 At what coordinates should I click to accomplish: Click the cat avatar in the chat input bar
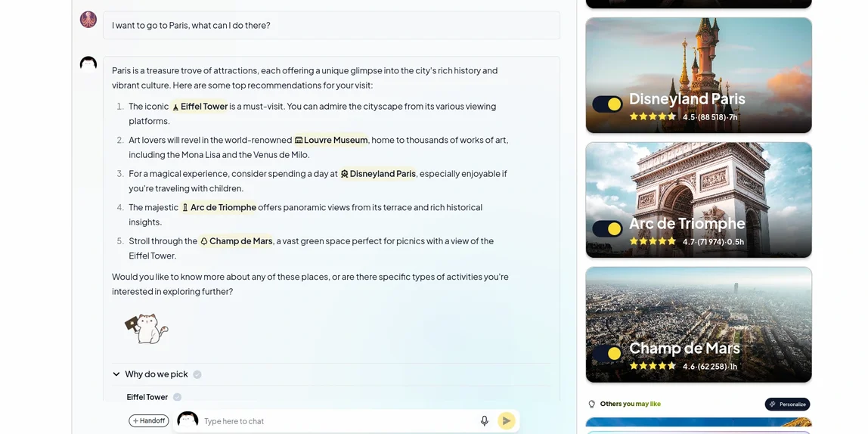coord(188,420)
